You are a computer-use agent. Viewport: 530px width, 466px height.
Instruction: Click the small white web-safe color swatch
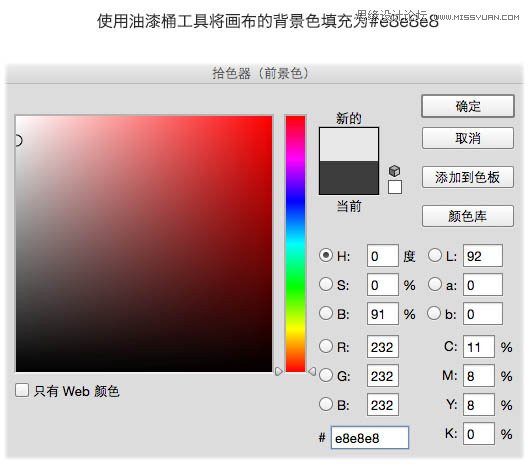[x=395, y=187]
